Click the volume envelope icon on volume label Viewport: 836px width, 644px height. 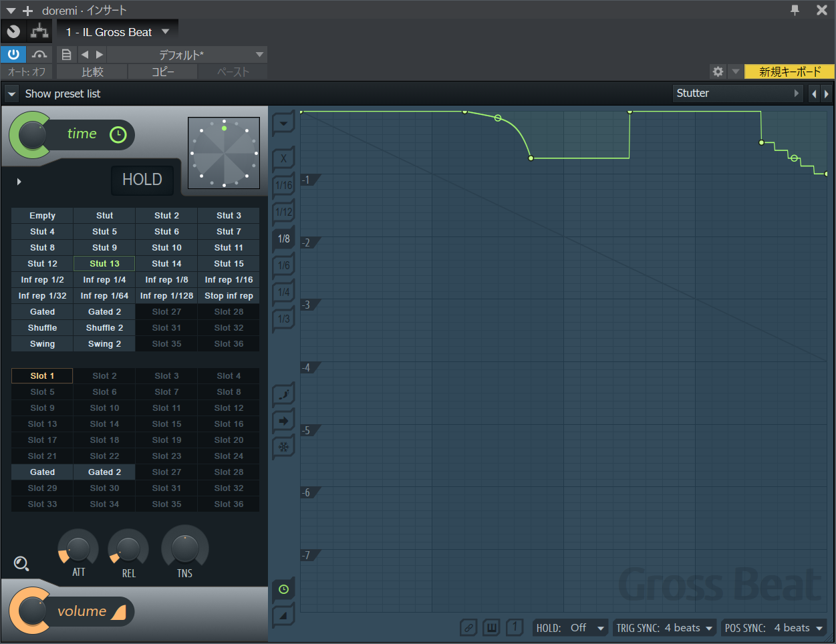[x=118, y=612]
